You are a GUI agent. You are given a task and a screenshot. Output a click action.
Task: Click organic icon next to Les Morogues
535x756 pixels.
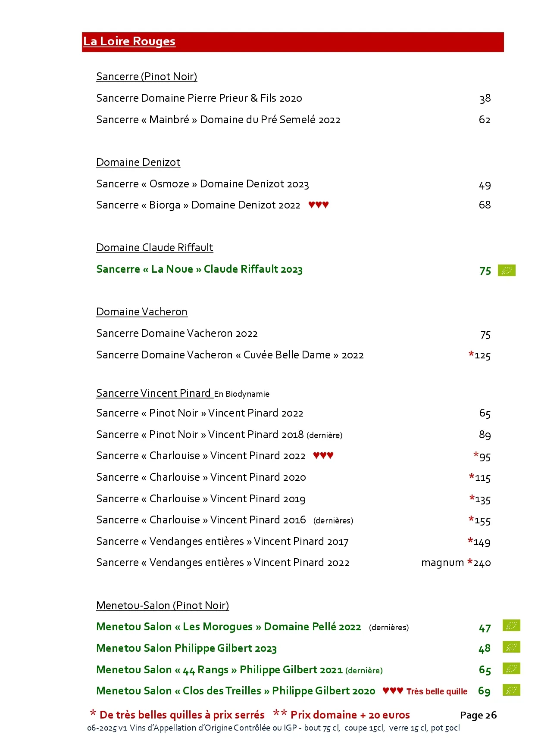pos(511,625)
